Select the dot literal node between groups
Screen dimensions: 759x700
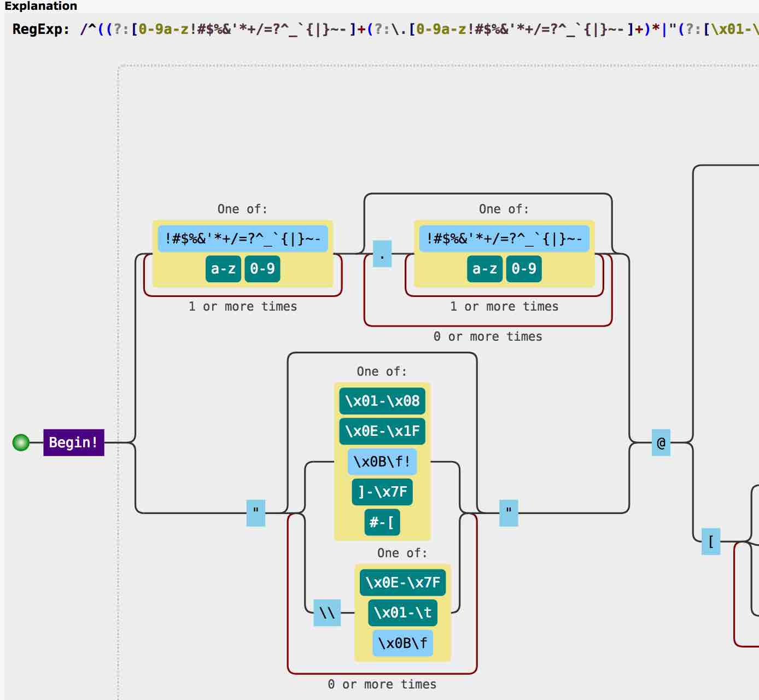click(383, 253)
